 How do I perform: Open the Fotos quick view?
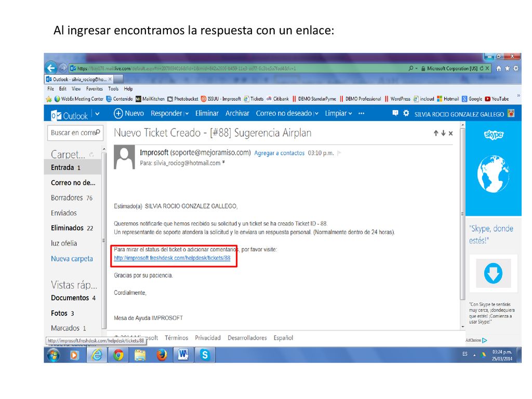[62, 313]
